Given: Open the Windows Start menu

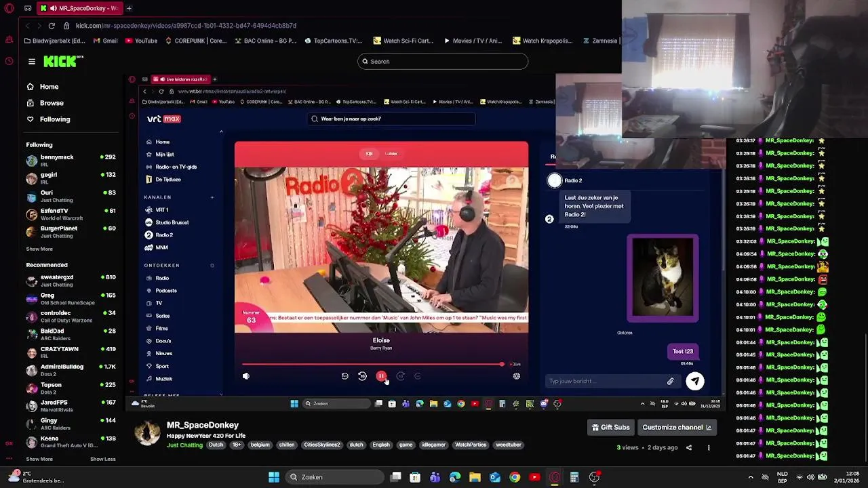Looking at the screenshot, I should point(274,477).
